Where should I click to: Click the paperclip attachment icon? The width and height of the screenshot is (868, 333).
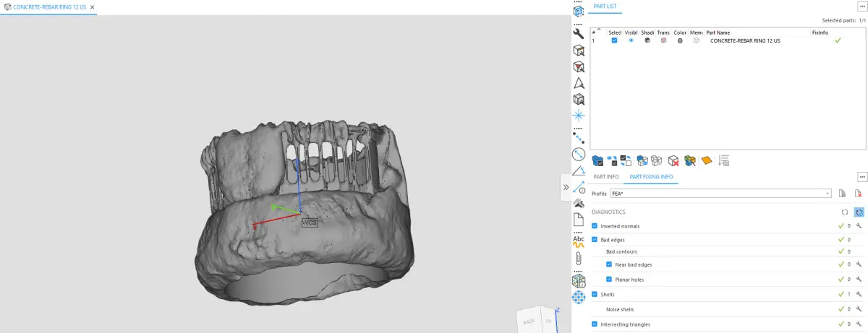click(578, 258)
